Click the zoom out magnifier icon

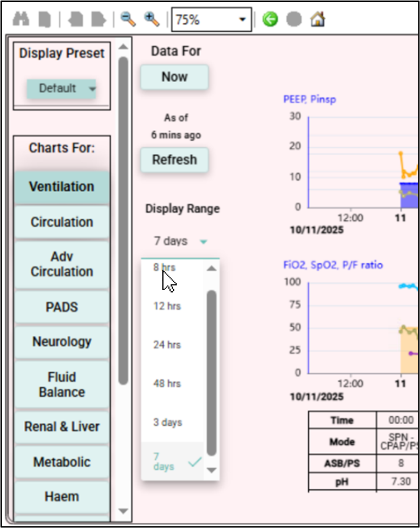128,20
